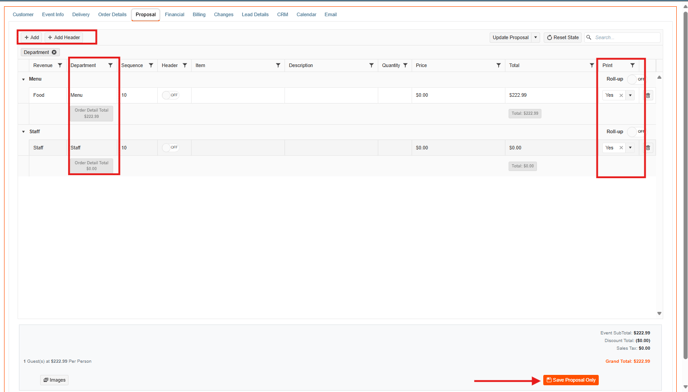Open the Event Info tab
The width and height of the screenshot is (688, 392).
click(53, 14)
